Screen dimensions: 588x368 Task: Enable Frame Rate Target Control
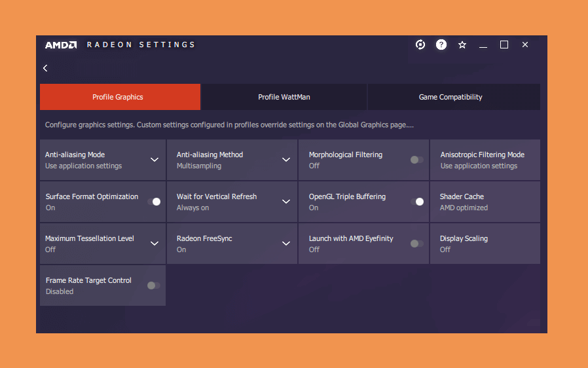[154, 285]
